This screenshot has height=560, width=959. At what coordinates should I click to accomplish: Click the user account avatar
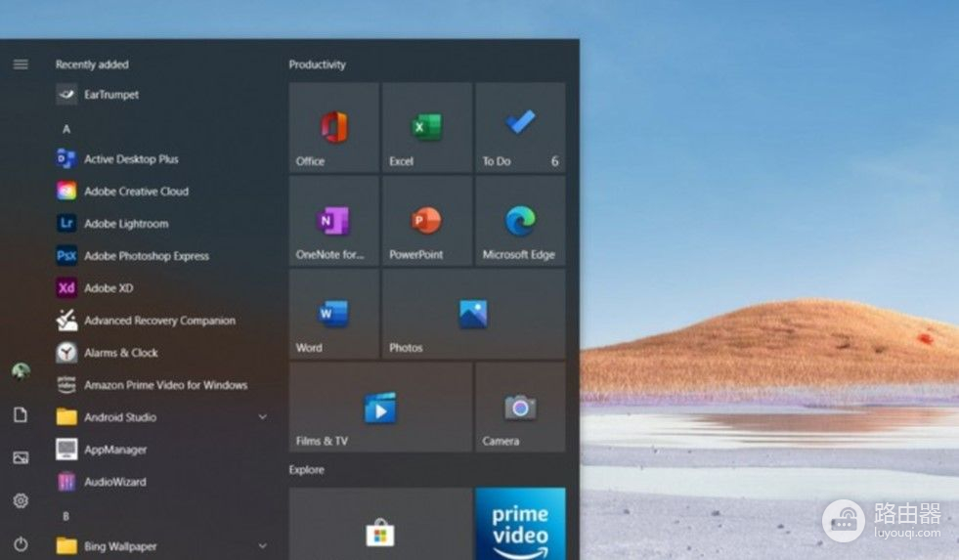coord(21,370)
